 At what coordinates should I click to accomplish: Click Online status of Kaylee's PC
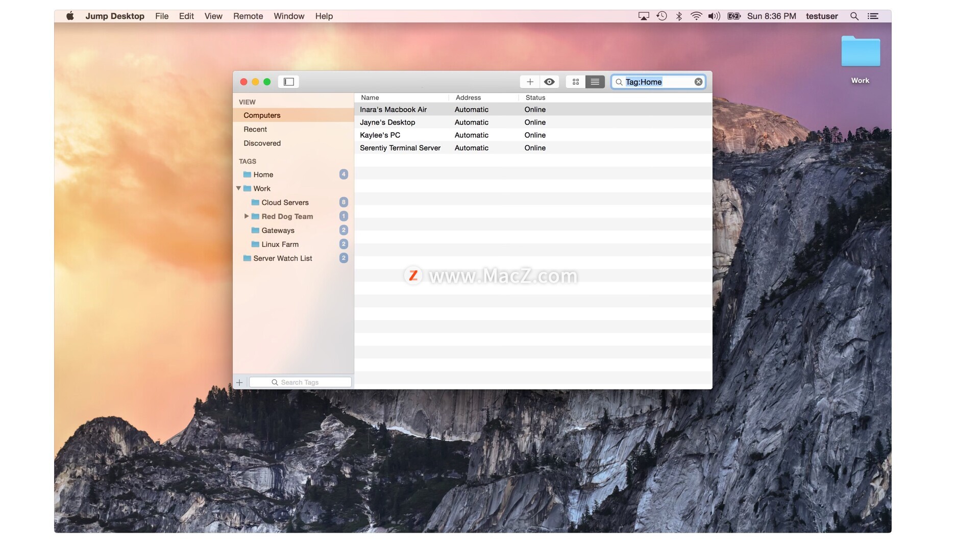[x=535, y=135]
